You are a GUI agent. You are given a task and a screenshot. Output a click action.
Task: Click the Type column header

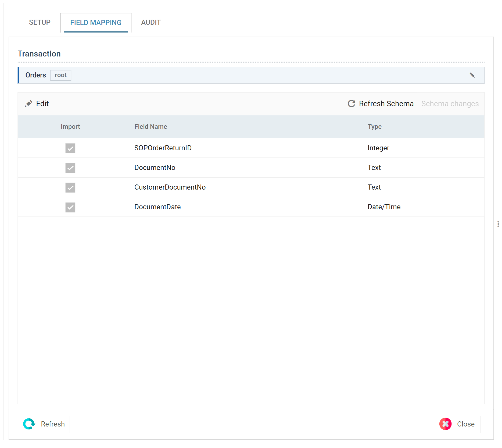coord(420,127)
